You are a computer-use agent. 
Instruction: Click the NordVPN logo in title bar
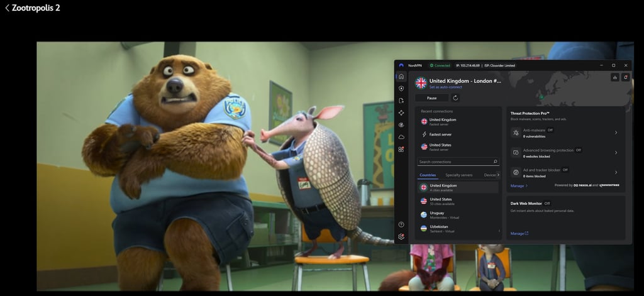coord(401,65)
